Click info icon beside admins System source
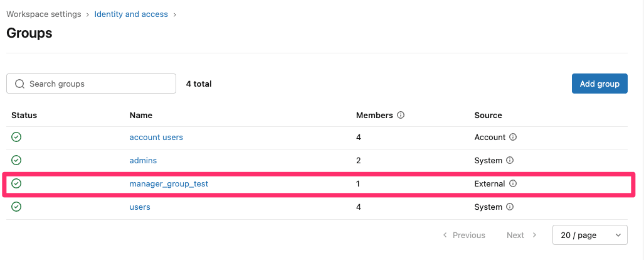 pyautogui.click(x=509, y=160)
